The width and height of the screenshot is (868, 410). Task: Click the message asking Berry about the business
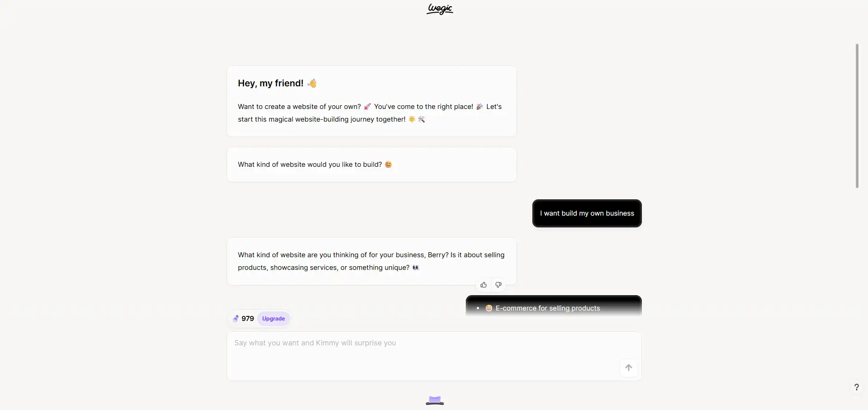pyautogui.click(x=372, y=261)
